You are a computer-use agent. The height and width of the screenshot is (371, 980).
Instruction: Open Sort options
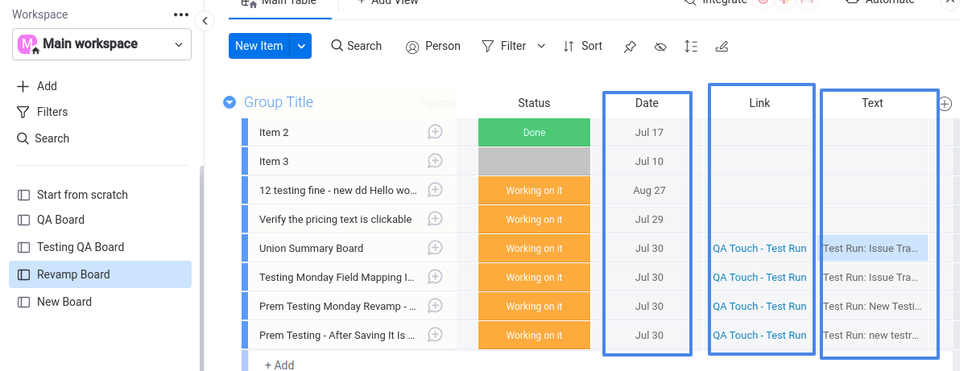tap(583, 46)
